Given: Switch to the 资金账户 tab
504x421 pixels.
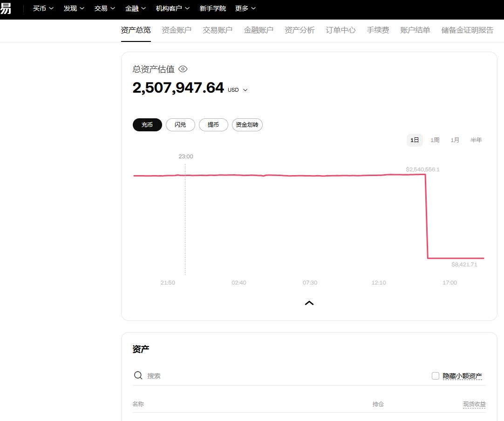Looking at the screenshot, I should click(x=177, y=30).
